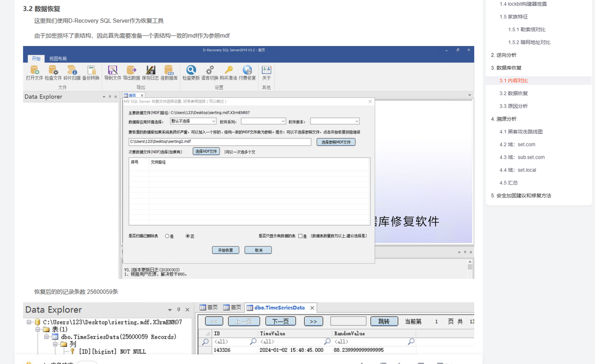Select 否 radio for scanning deleted tables
This screenshot has height=364, width=595.
click(188, 236)
